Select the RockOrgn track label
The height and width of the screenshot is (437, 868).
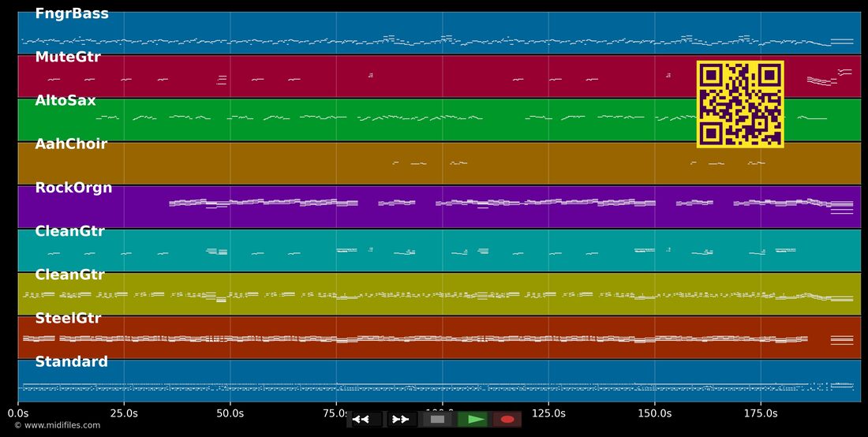click(x=73, y=188)
